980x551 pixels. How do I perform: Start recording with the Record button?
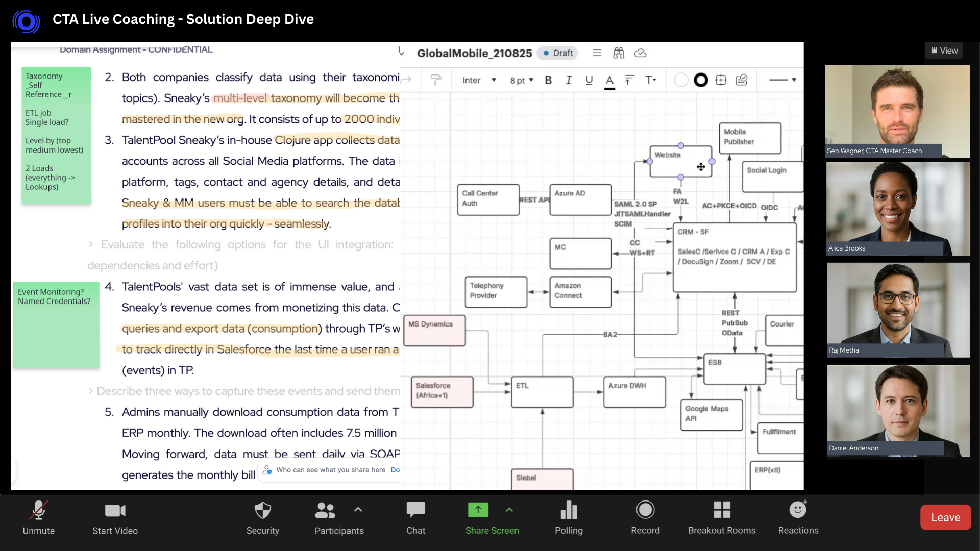click(645, 517)
